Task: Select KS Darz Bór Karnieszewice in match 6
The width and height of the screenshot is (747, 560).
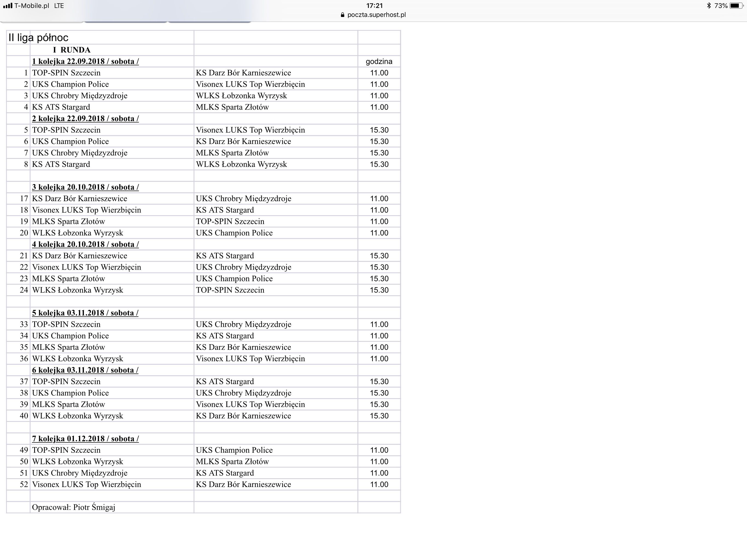Action: [243, 142]
